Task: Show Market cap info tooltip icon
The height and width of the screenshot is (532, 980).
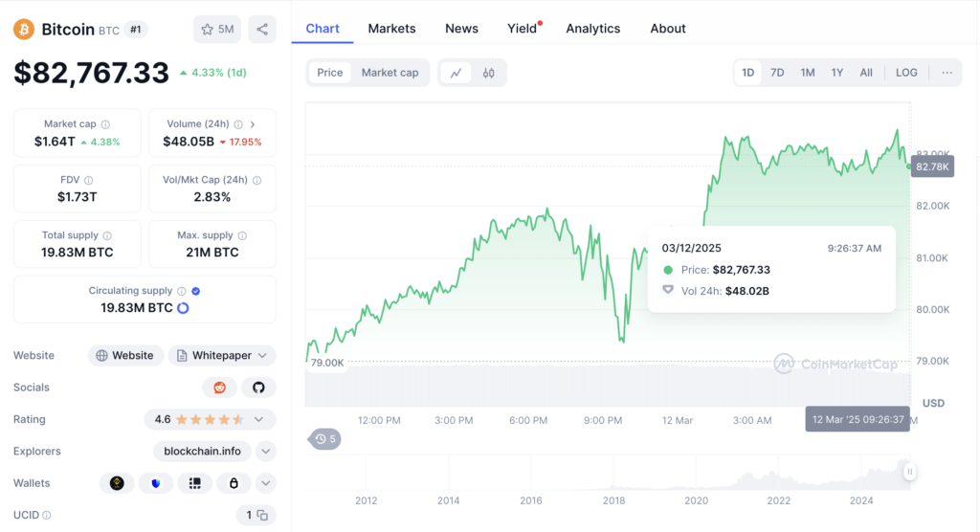Action: [105, 124]
